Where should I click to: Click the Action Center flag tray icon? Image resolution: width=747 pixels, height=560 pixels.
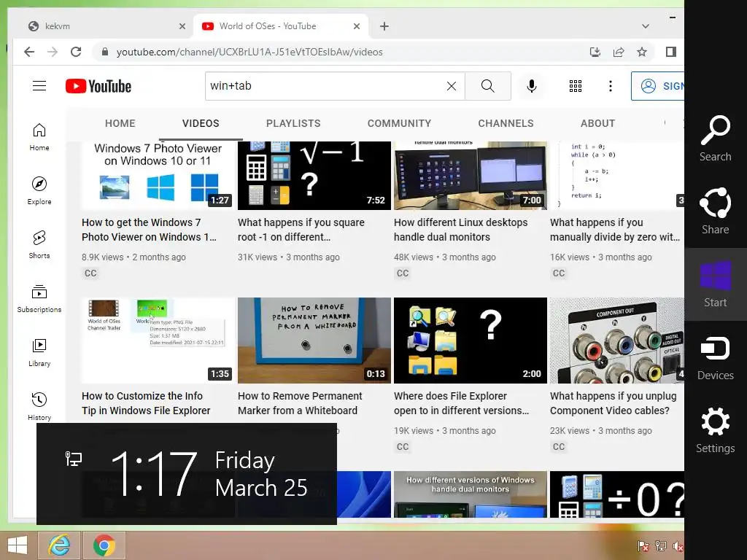click(x=643, y=546)
